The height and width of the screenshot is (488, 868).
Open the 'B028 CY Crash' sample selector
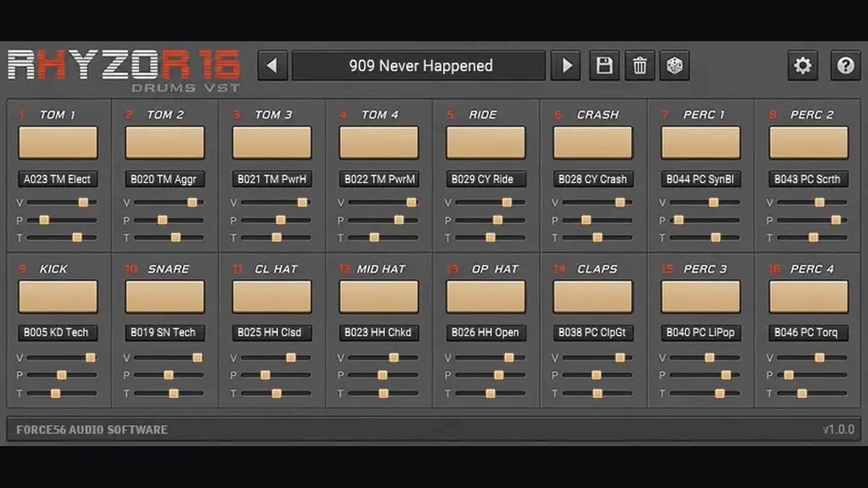tap(593, 179)
